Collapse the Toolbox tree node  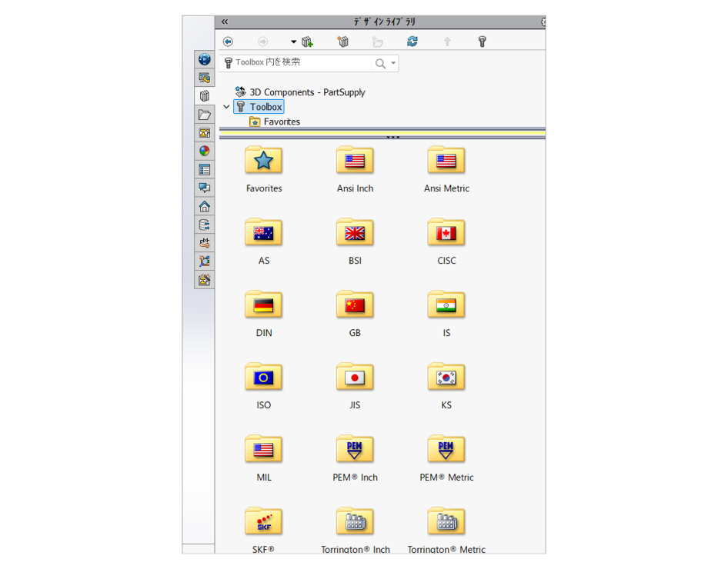pos(226,107)
